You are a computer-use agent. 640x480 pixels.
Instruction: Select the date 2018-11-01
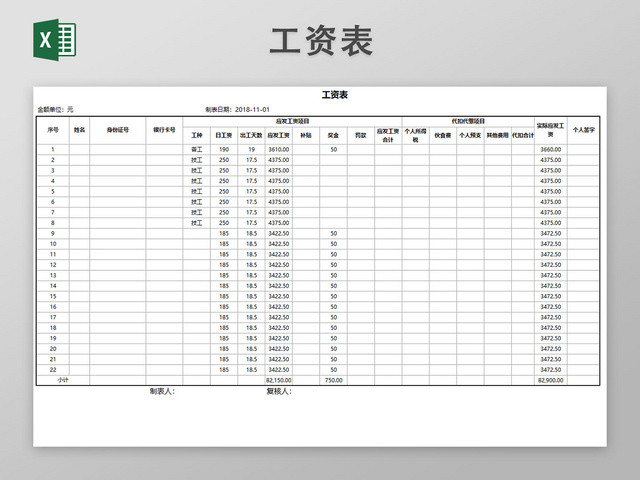pyautogui.click(x=252, y=109)
